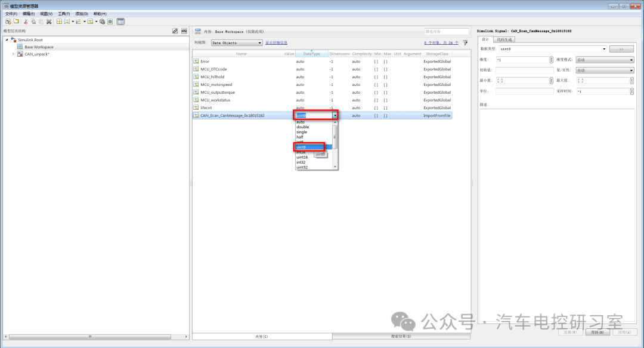Viewport: 644px width, 348px height.
Task: Open the 工具(T) menu
Action: pos(64,13)
